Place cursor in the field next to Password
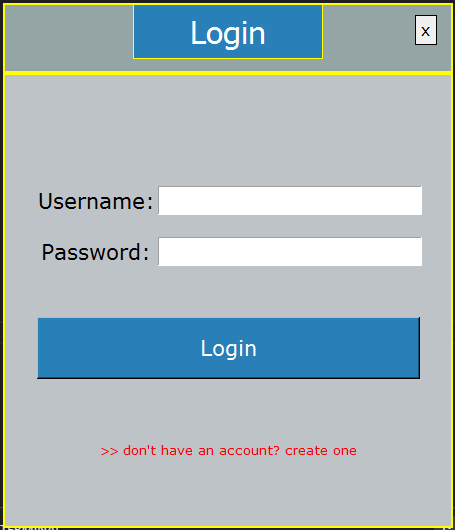The width and height of the screenshot is (455, 530). [x=290, y=251]
